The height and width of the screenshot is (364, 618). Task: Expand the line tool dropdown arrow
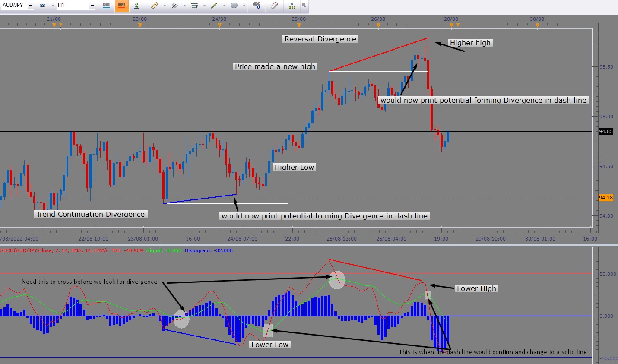point(225,6)
